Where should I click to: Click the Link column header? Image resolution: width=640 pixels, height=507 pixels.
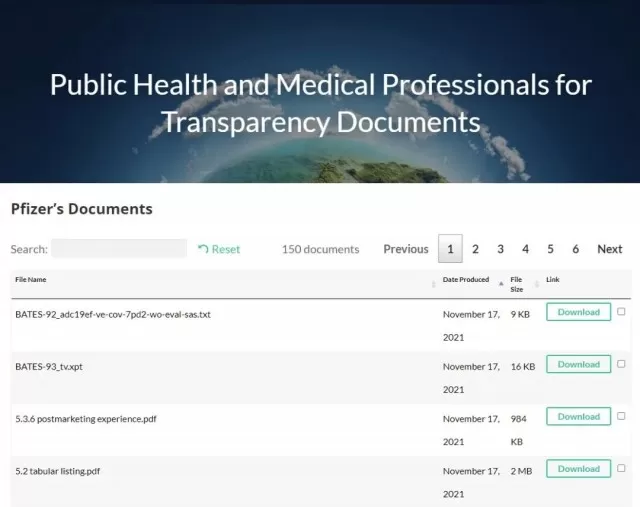point(553,280)
